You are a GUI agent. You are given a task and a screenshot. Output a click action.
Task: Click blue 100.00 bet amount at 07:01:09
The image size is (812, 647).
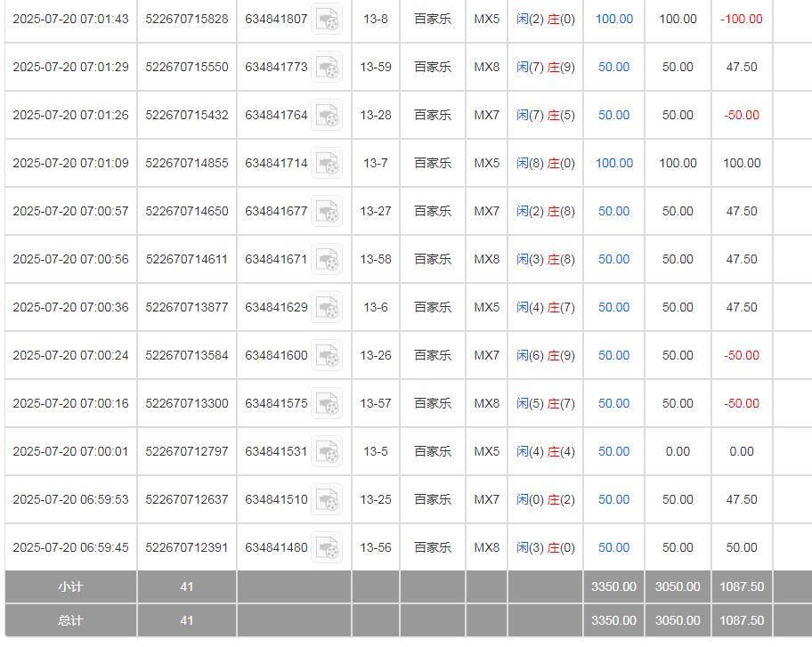[613, 163]
